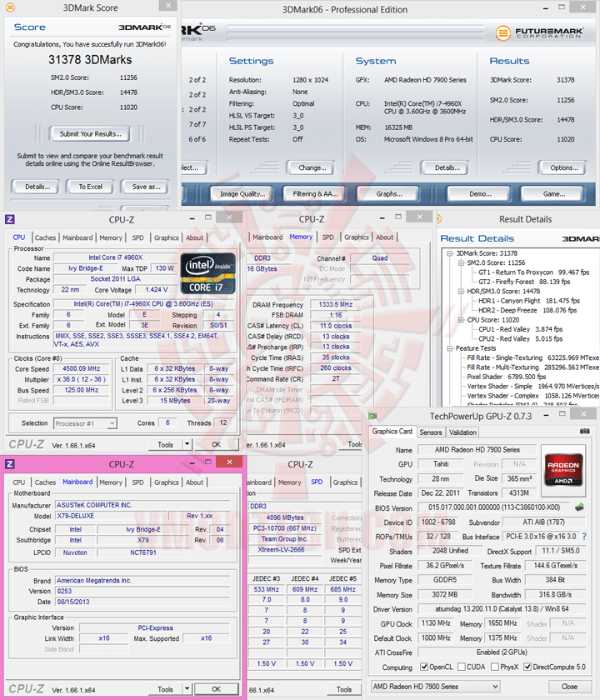
Task: Open the SPD tab in the CPU-Z processor window
Action: [x=138, y=237]
